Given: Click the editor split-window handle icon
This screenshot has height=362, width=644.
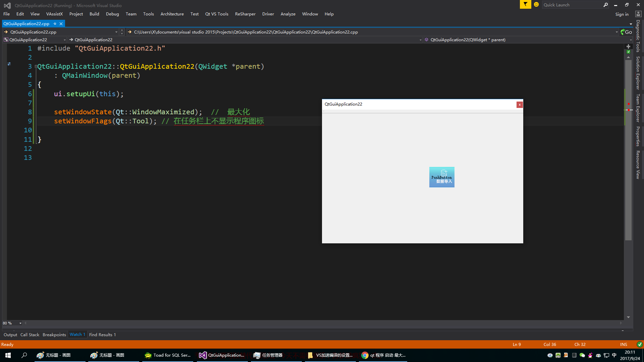Looking at the screenshot, I should click(628, 47).
